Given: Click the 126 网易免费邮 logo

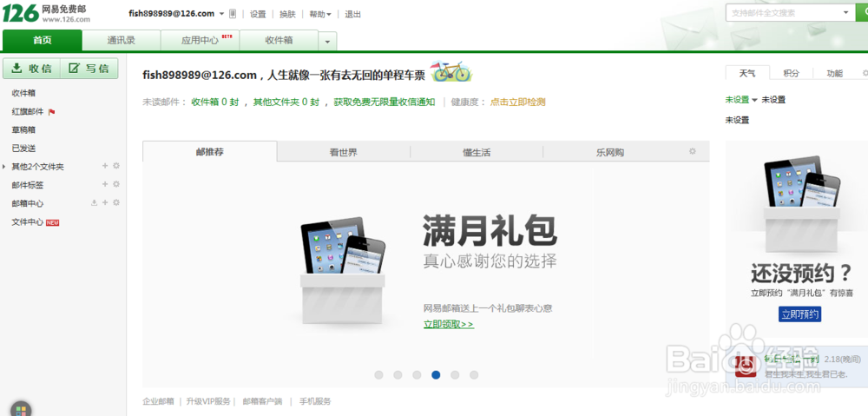Looking at the screenshot, I should coord(46,12).
